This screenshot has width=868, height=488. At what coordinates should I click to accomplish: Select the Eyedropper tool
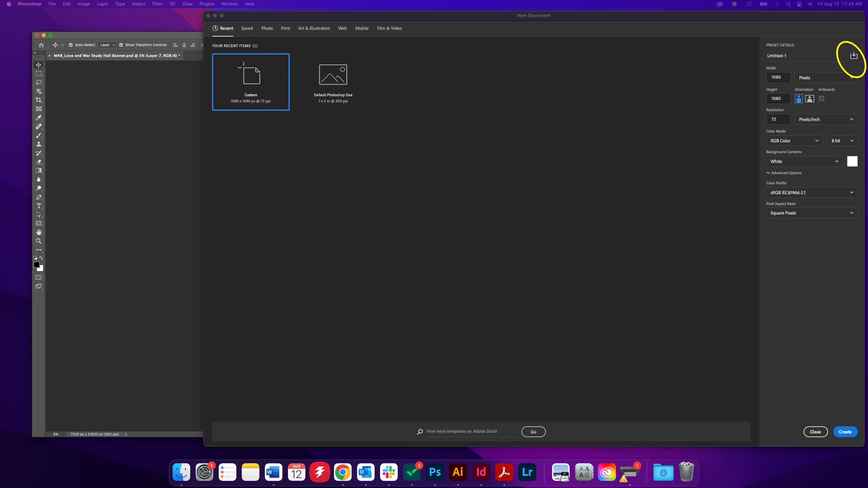[x=39, y=118]
